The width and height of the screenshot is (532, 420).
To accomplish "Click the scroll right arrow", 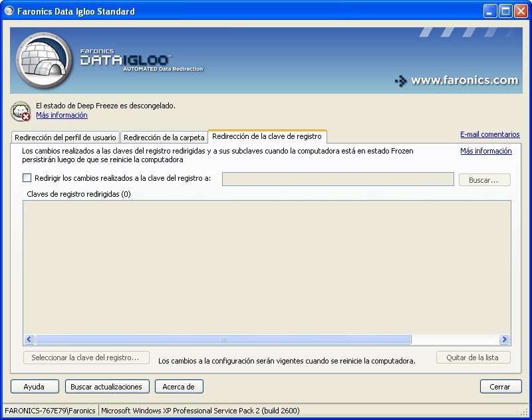I will pos(505,340).
